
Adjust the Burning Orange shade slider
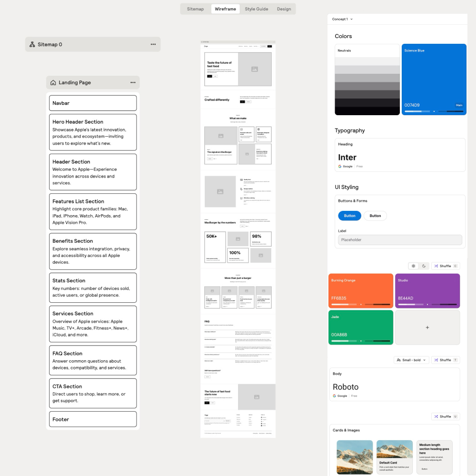(361, 305)
